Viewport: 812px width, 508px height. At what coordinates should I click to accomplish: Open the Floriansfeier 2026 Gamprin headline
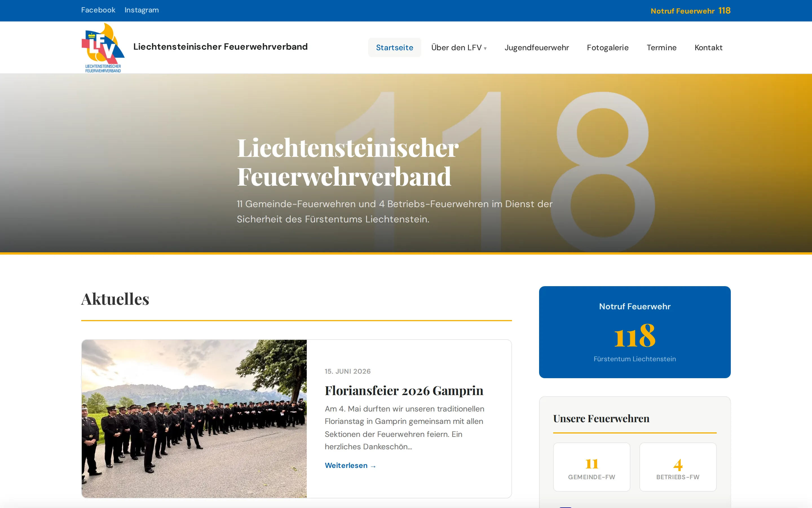(404, 390)
